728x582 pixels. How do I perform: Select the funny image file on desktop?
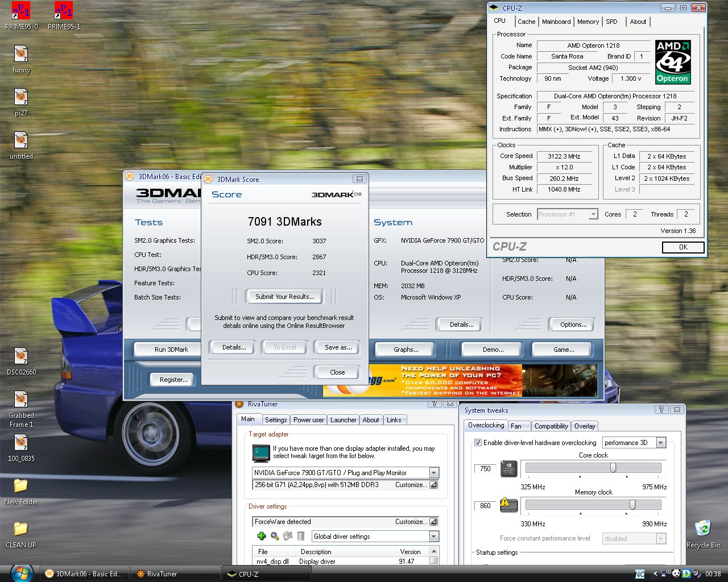(21, 59)
